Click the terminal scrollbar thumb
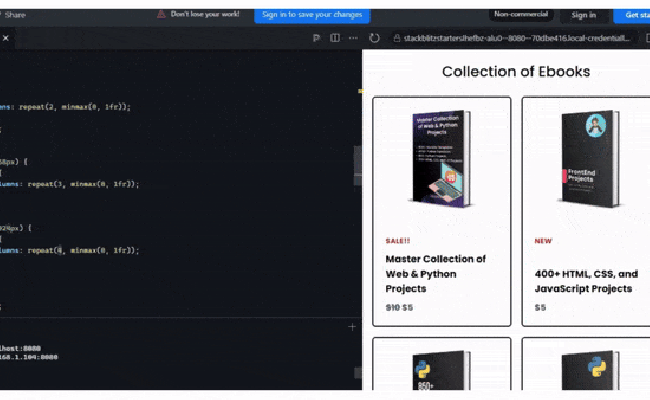 [x=358, y=372]
